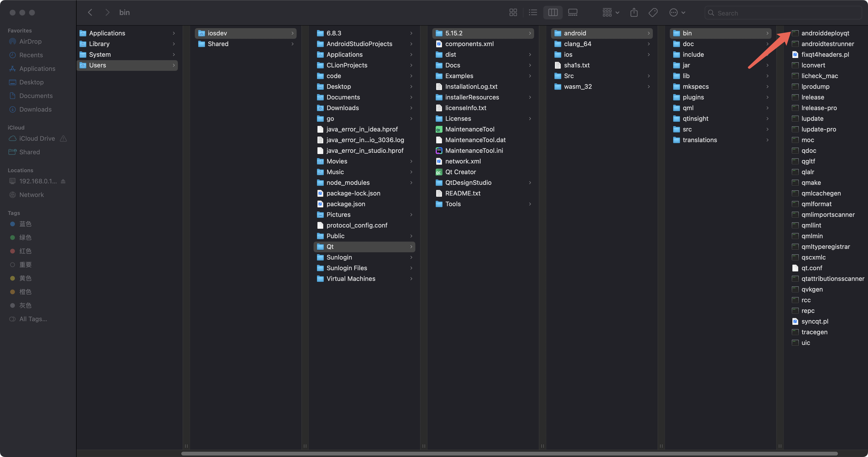Screen dimensions: 868x457
Task: Open the Qt Creator application
Action: (460, 172)
